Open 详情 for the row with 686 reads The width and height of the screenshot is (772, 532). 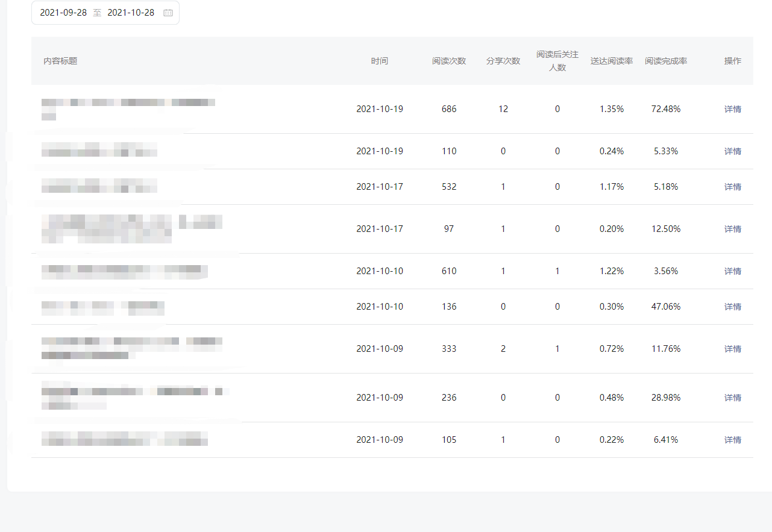point(732,109)
